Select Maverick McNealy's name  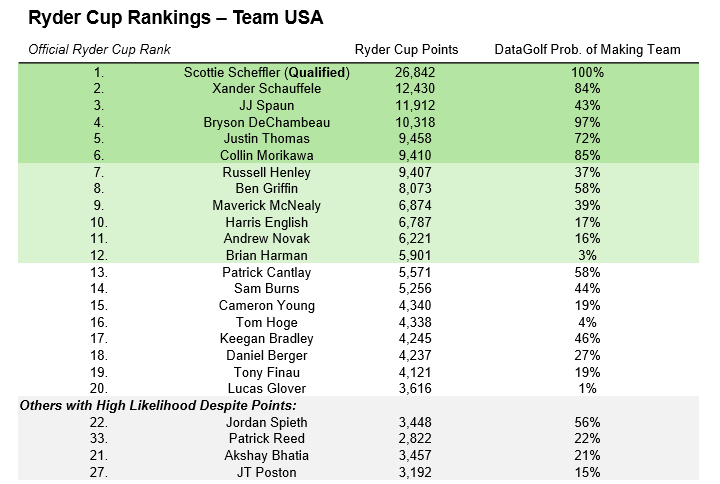tap(267, 206)
